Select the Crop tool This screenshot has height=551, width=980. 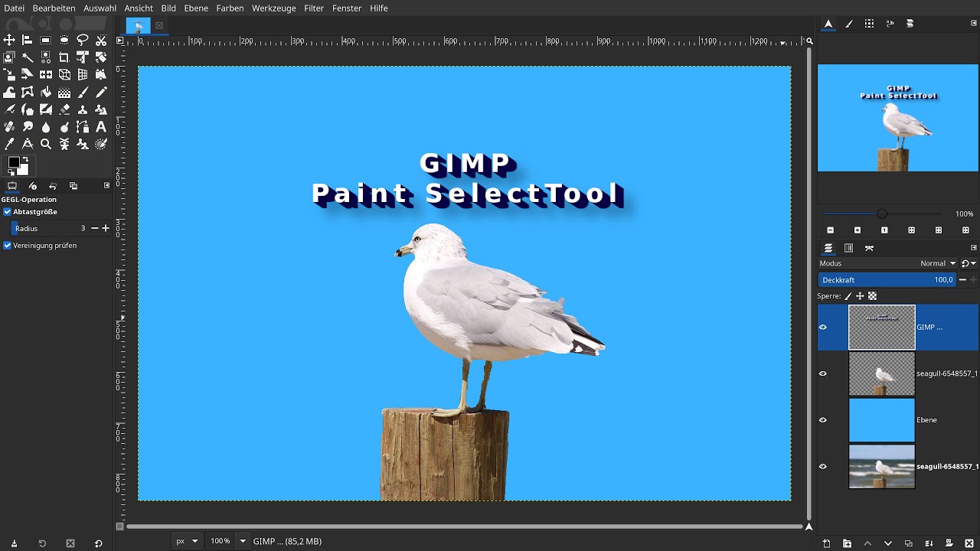[64, 57]
